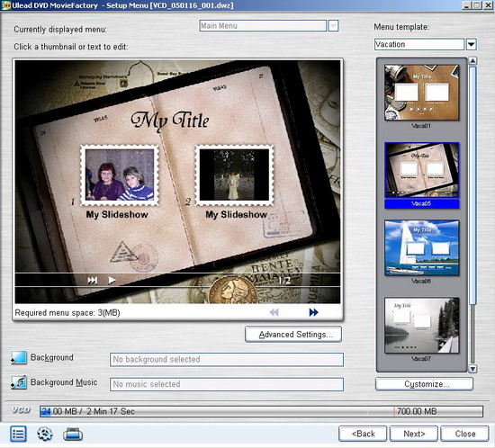The width and height of the screenshot is (495, 448).
Task: Go to previous menu page with left double arrow
Action: click(274, 312)
